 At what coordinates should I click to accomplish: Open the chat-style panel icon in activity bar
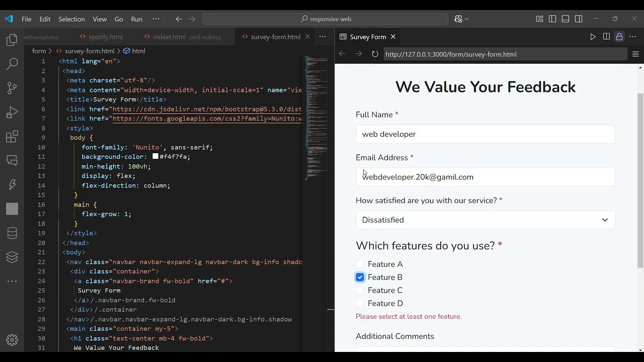click(12, 160)
